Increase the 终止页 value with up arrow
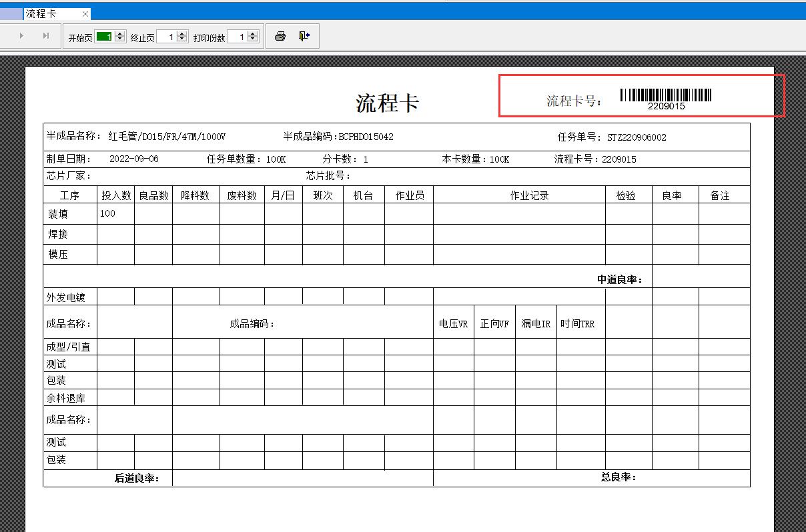The height and width of the screenshot is (532, 806). 181,34
